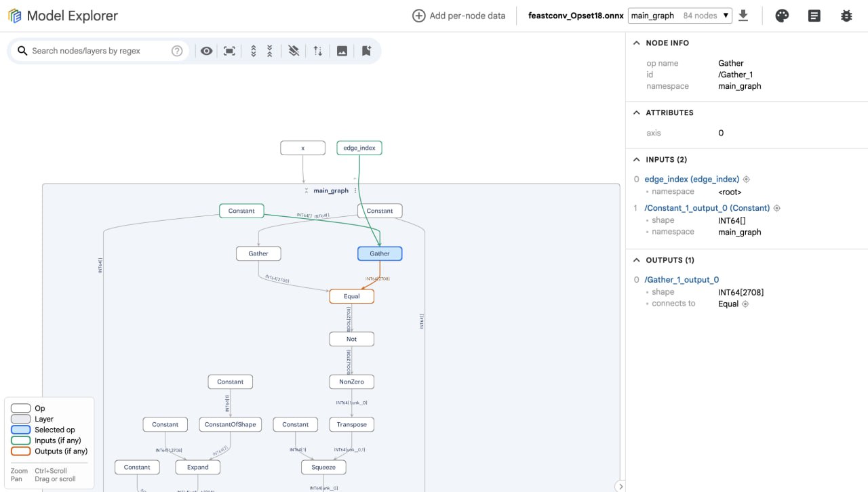
Task: Download the graph using the download icon
Action: [743, 16]
